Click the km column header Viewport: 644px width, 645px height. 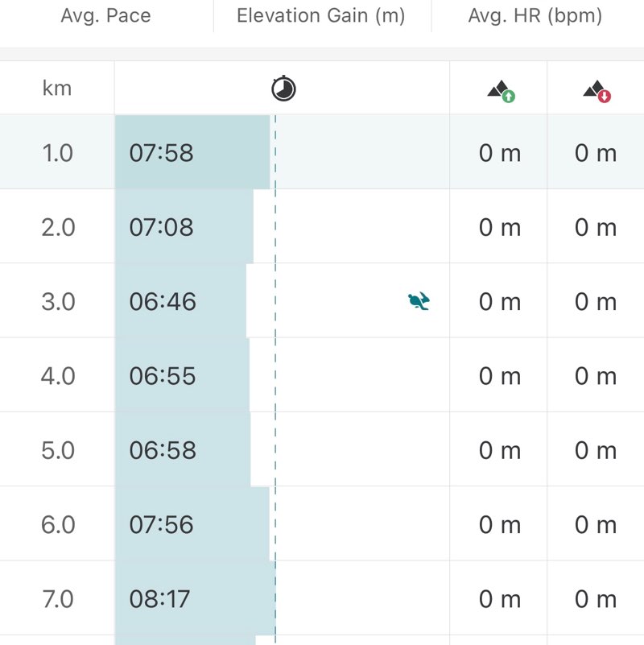click(57, 89)
